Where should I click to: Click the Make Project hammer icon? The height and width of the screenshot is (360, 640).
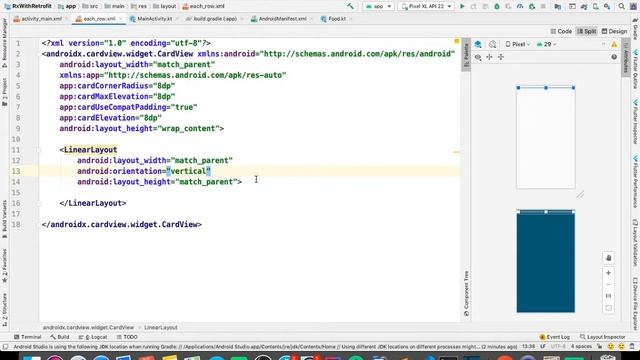[350, 6]
